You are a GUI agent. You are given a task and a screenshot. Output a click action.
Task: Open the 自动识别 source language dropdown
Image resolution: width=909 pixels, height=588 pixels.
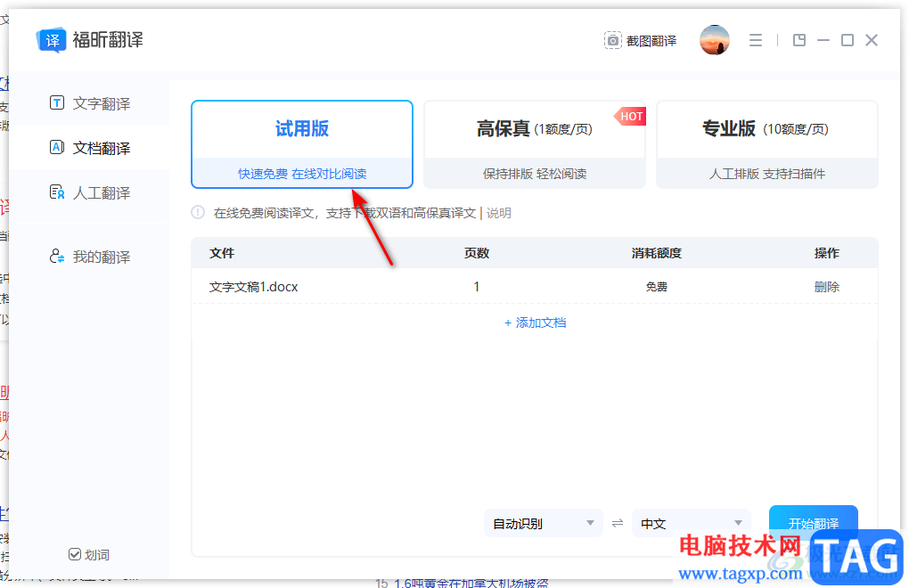point(544,523)
